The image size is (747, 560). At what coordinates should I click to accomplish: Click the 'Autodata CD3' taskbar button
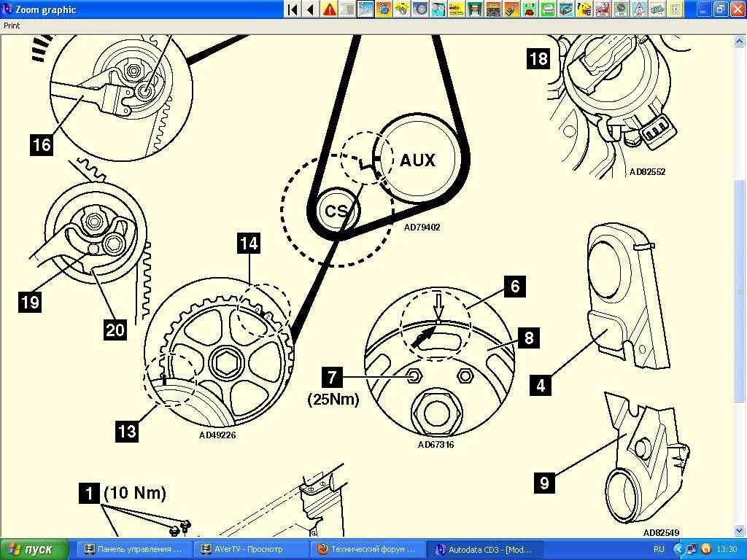tap(484, 549)
